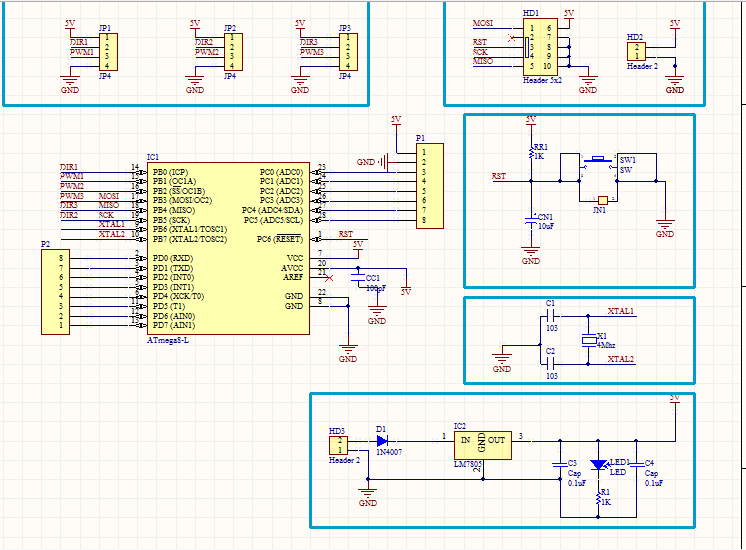Select the C1 103 crystal capacitor
The image size is (746, 550).
coord(551,315)
